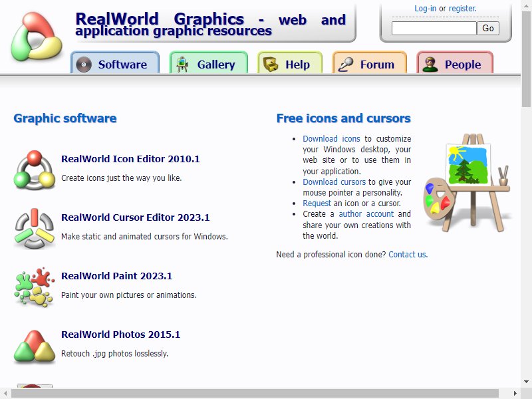Screen dimensions: 532x399
Task: Open the Forum tab
Action: click(x=370, y=63)
